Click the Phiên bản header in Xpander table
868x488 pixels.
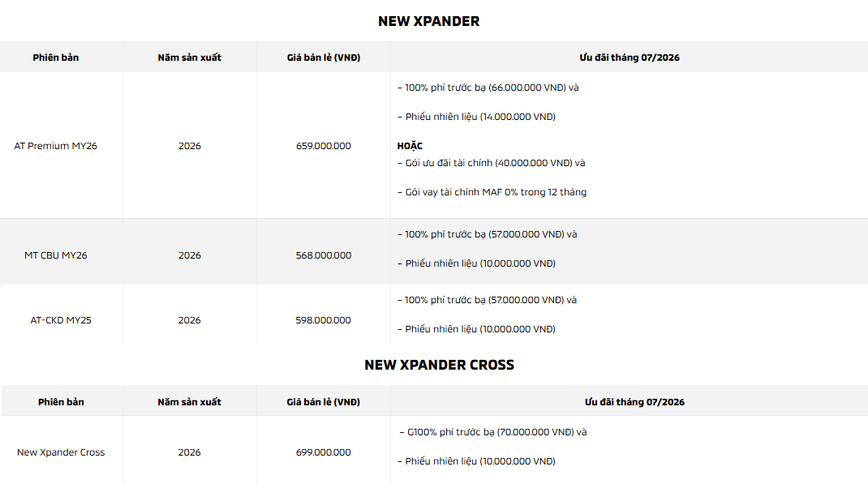(55, 58)
